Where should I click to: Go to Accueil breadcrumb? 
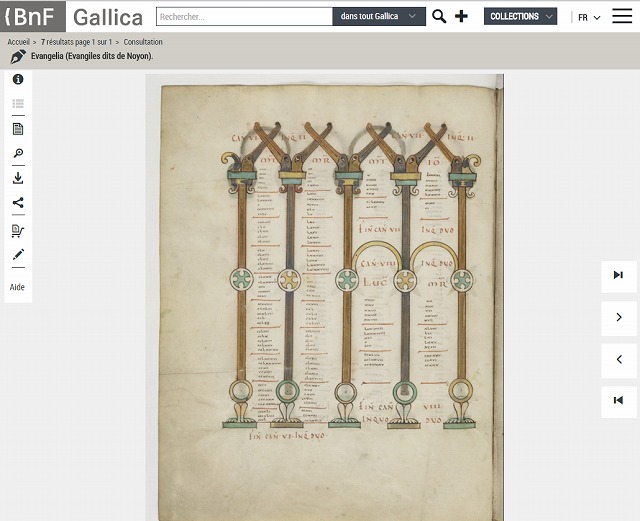coord(18,42)
